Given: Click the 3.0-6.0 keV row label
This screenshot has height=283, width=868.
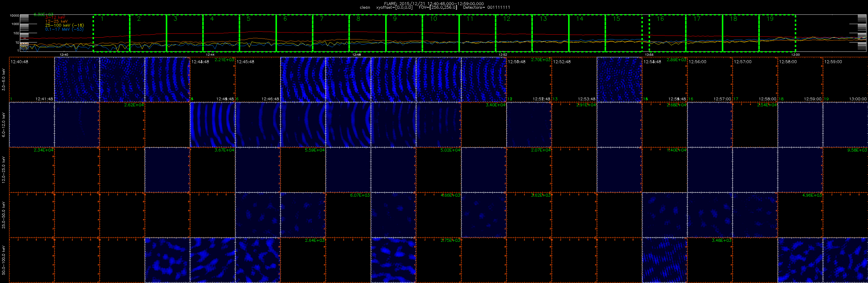Looking at the screenshot, I should coord(4,79).
